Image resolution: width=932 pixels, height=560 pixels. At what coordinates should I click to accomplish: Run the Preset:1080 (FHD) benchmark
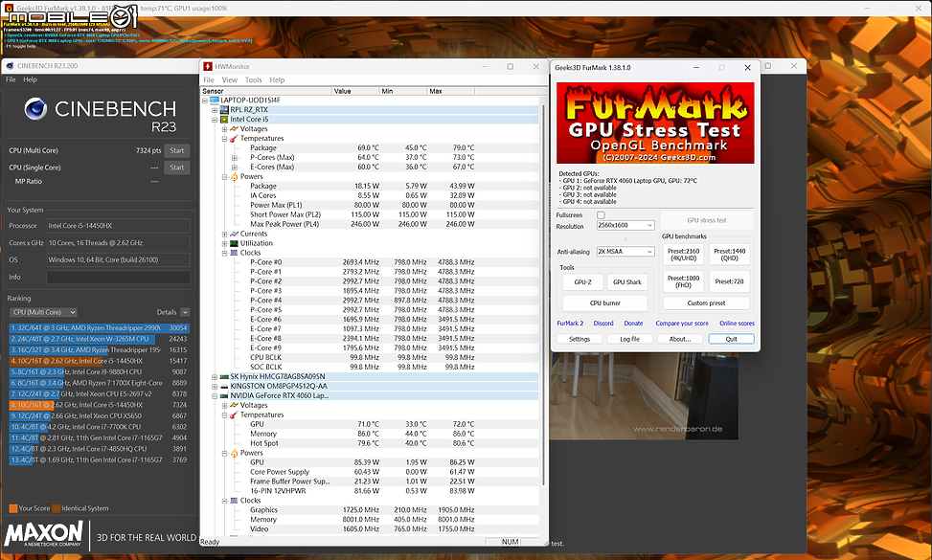tap(684, 281)
